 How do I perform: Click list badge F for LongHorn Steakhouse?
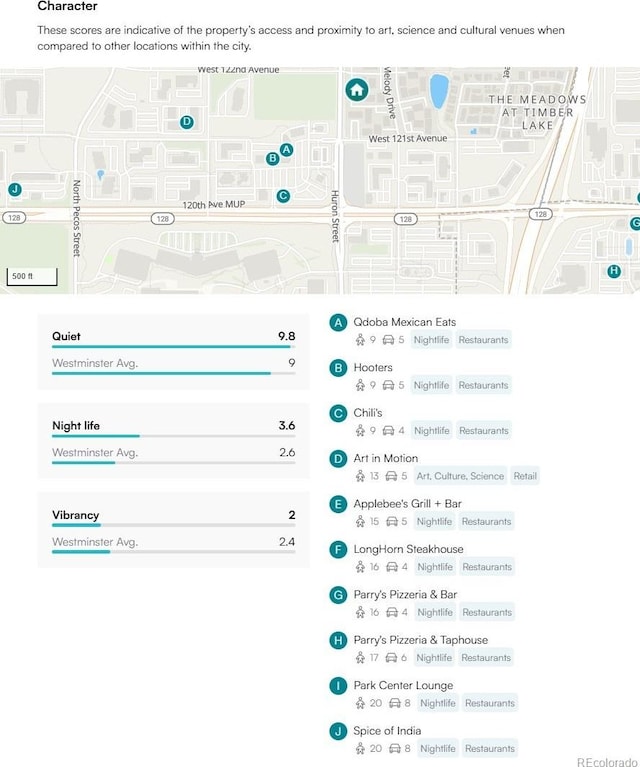pyautogui.click(x=338, y=549)
